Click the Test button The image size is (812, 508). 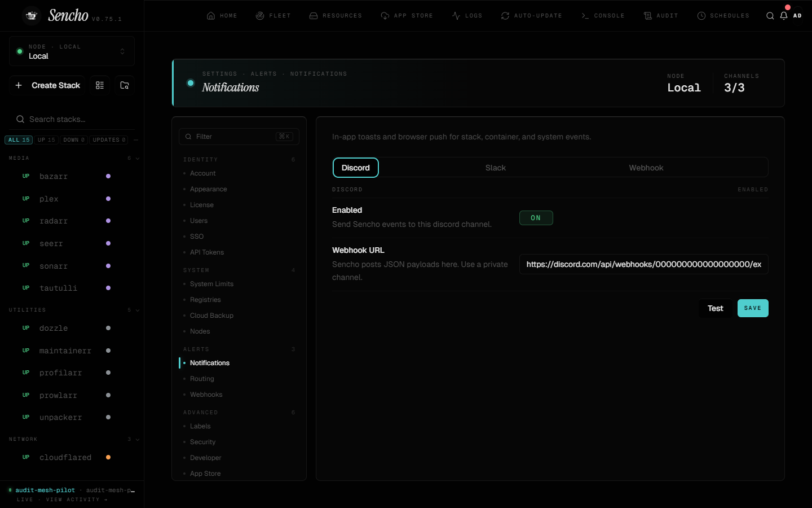pos(716,308)
